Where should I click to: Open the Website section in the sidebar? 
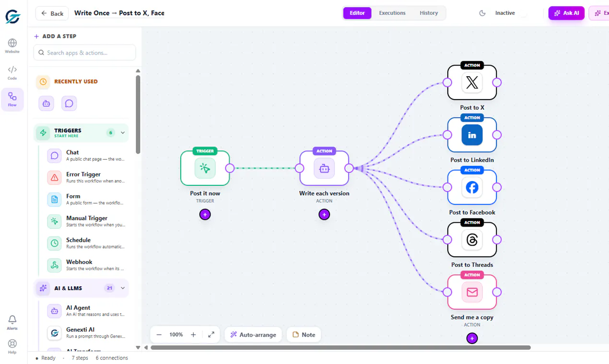pos(12,45)
